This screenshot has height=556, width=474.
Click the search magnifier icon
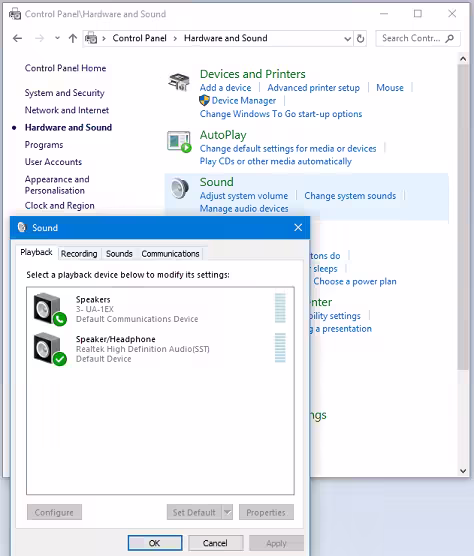(x=450, y=38)
